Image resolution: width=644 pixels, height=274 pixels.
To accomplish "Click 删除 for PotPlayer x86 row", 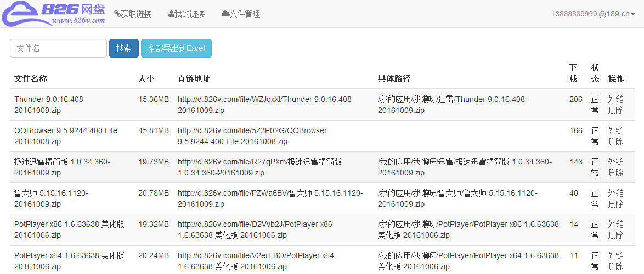I will point(615,236).
